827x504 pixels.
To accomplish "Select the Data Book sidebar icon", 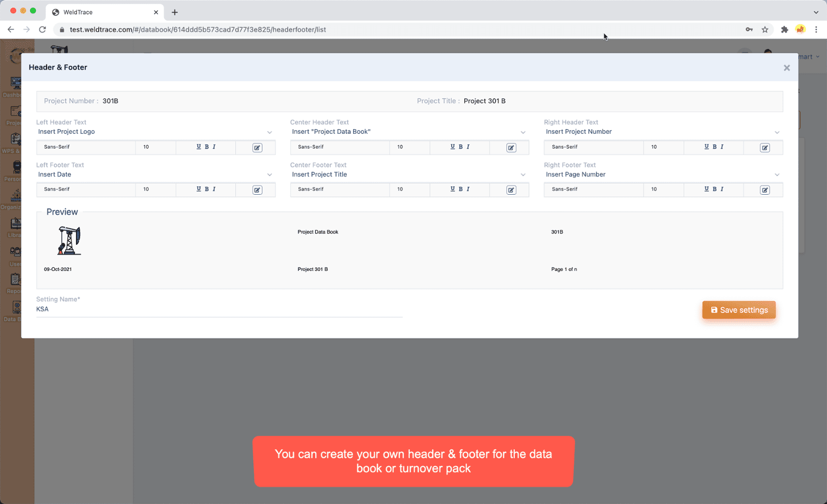I will tap(16, 307).
